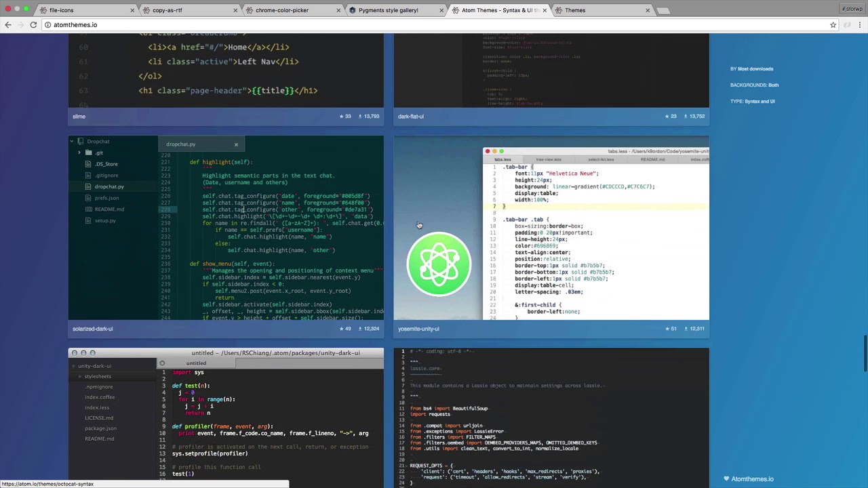Click the 12,324 downloads count on solarized-dark-ui
The image size is (868, 488).
tap(369, 329)
